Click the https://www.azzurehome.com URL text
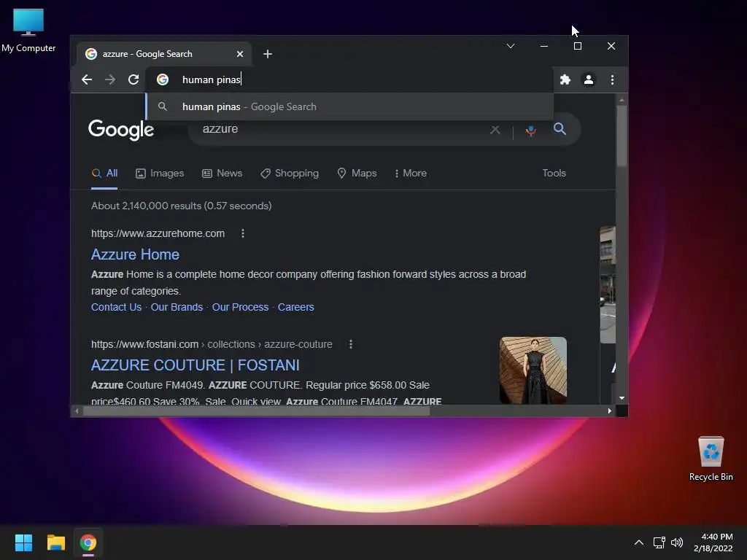The image size is (747, 560). tap(158, 233)
